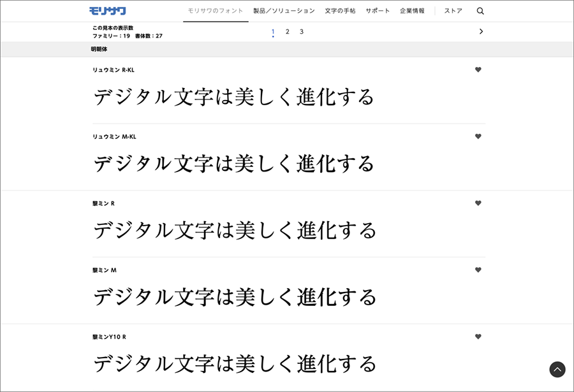574x392 pixels.
Task: Click the Morisawa logo
Action: pyautogui.click(x=107, y=11)
